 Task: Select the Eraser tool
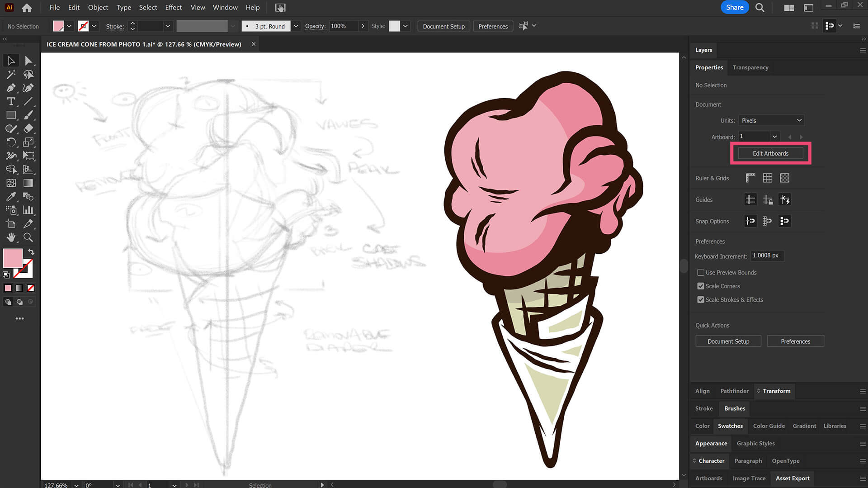[x=28, y=128]
